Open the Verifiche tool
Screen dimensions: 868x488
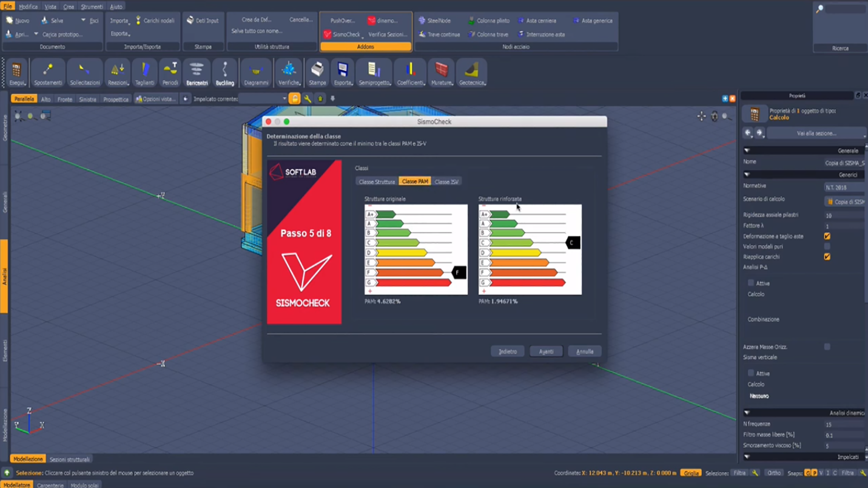(x=289, y=73)
